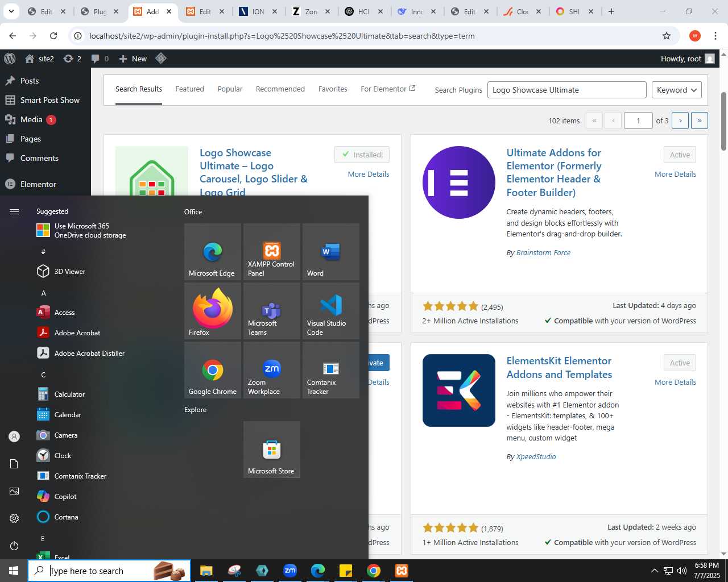Screen dimensions: 728x582
Task: Launch Copilot from app list
Action: click(102, 497)
